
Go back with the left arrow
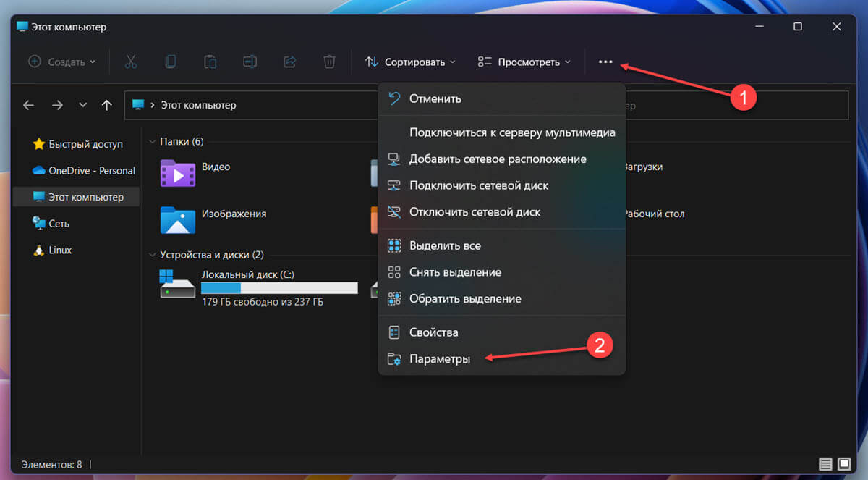point(28,105)
